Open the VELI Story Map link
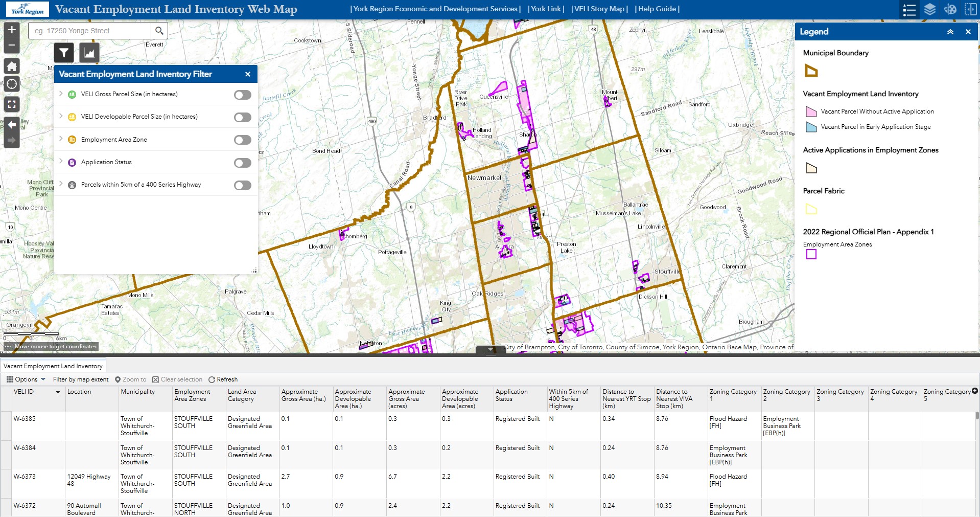Image resolution: width=980 pixels, height=517 pixels. click(x=599, y=9)
